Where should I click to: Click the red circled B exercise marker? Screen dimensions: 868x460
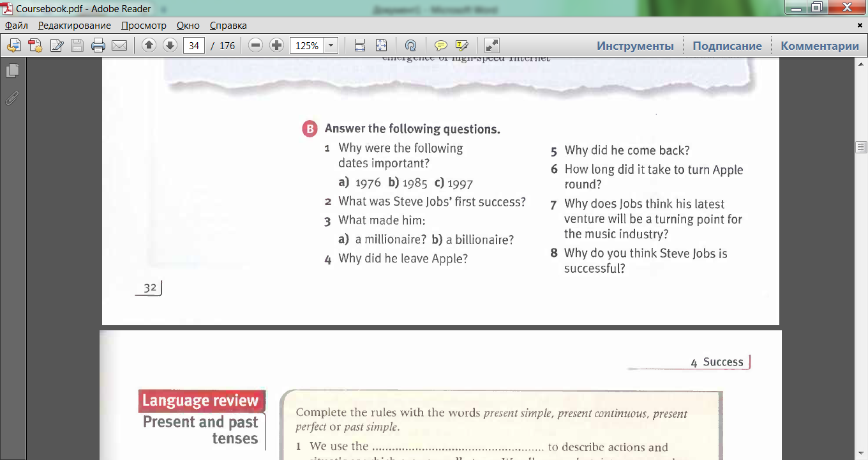(x=310, y=129)
